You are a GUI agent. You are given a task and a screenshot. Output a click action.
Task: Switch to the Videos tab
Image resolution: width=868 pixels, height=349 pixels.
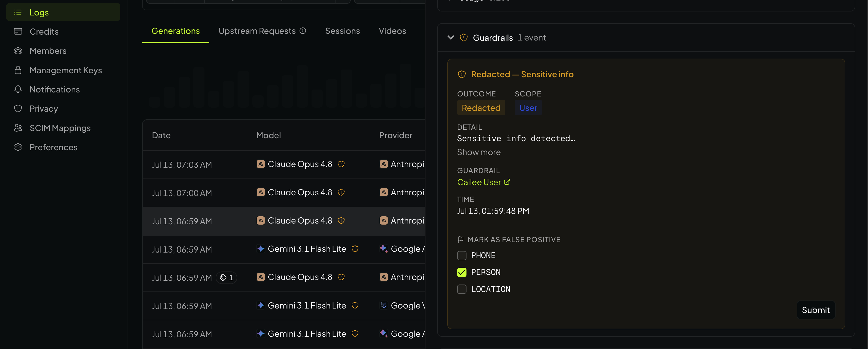(x=392, y=31)
